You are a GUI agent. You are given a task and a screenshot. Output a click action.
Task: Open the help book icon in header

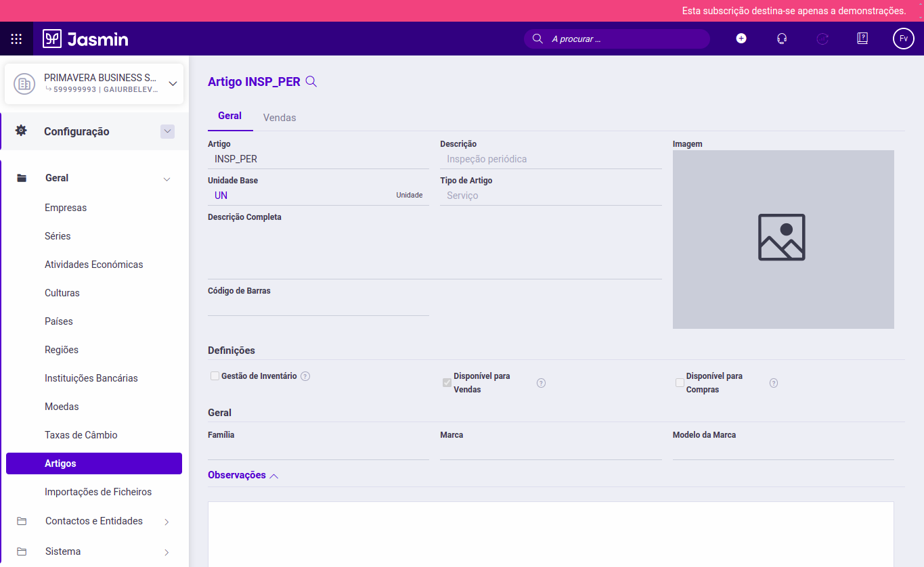tap(862, 39)
